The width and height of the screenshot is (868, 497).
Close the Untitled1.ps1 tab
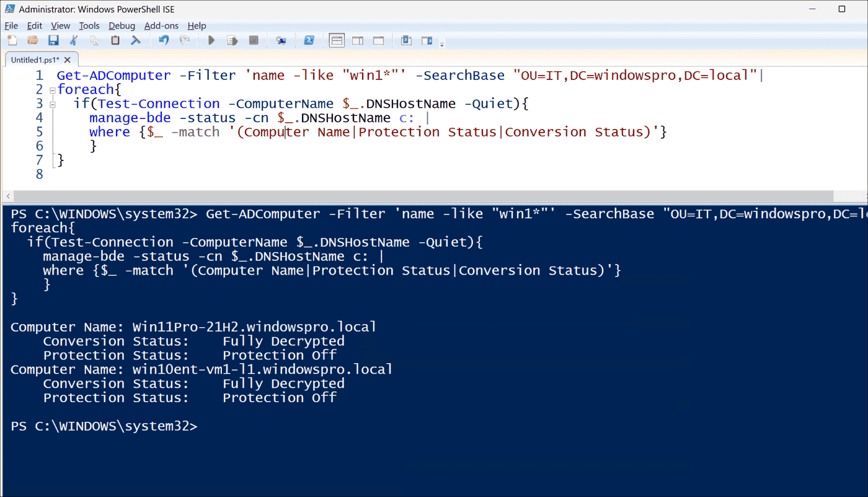coord(68,59)
